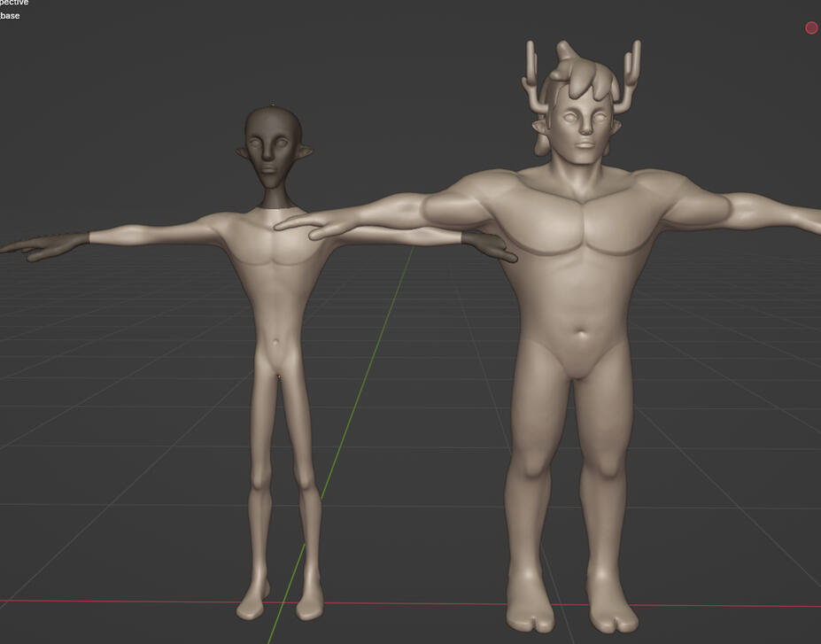
Task: Select the slim character's dark head
Action: (x=268, y=146)
